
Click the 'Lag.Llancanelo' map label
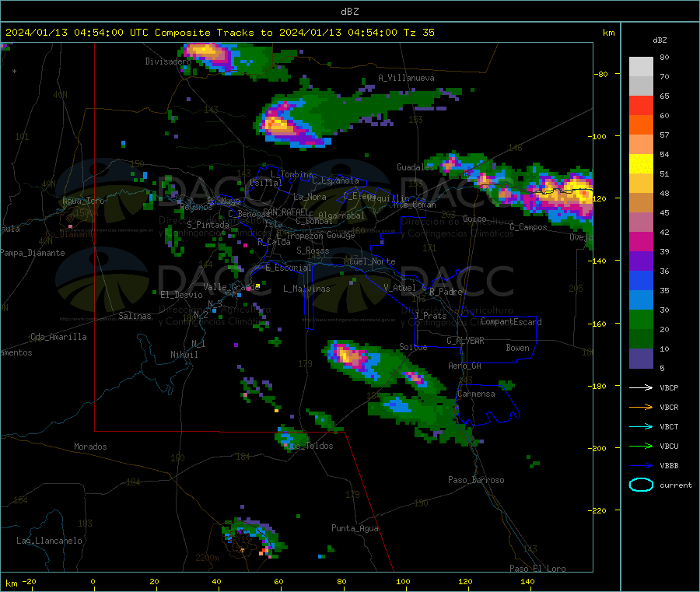coord(49,541)
